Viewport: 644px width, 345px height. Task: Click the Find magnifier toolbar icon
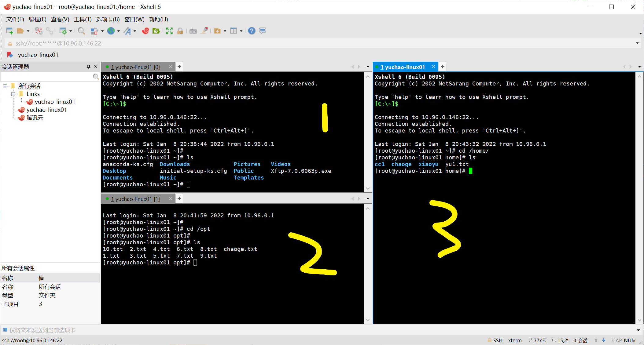point(81,31)
